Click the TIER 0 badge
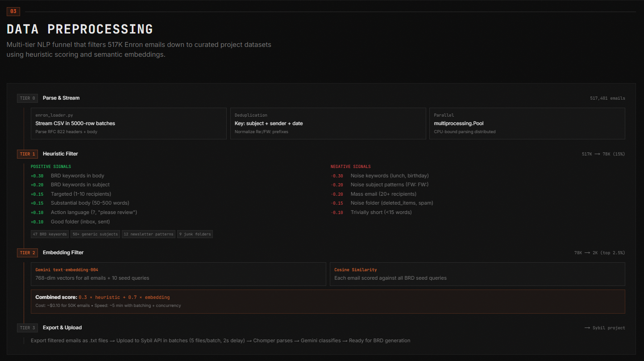644x361 pixels. pyautogui.click(x=27, y=98)
